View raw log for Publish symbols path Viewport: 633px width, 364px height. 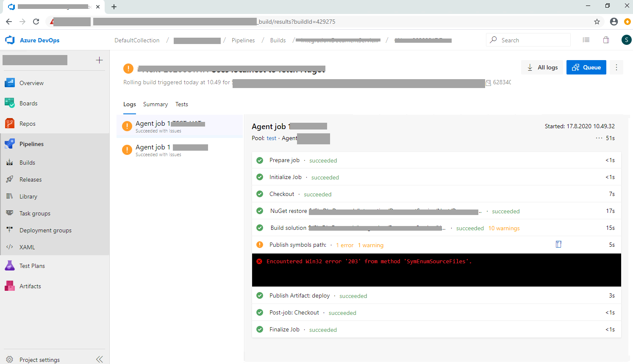pos(558,244)
